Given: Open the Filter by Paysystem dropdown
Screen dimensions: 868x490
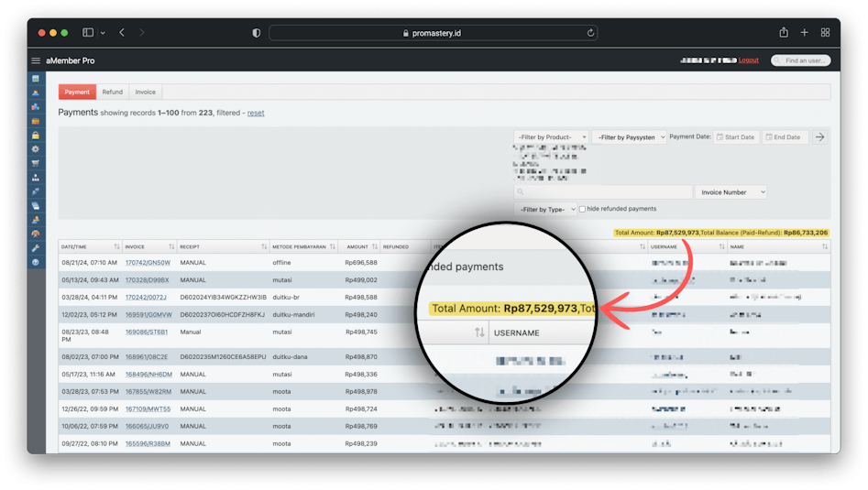Looking at the screenshot, I should point(629,137).
